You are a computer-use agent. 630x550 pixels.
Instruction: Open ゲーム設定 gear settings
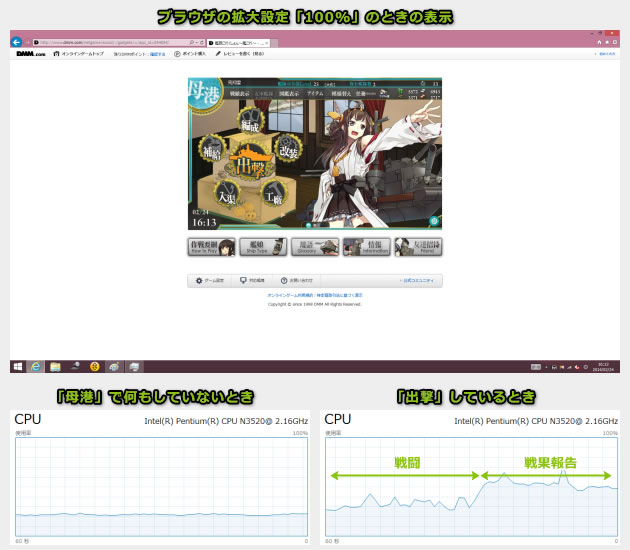(x=210, y=280)
